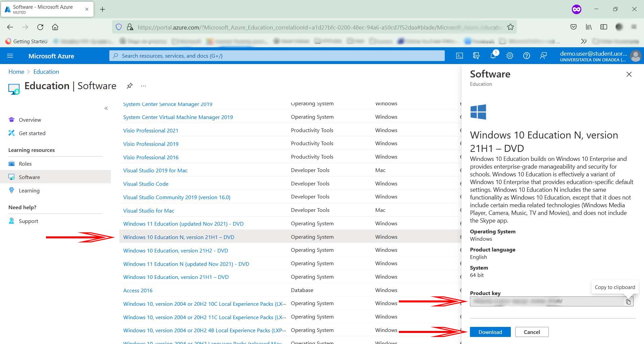The width and height of the screenshot is (644, 344).
Task: Open the tracking protection shield icon
Action: pyautogui.click(x=119, y=27)
